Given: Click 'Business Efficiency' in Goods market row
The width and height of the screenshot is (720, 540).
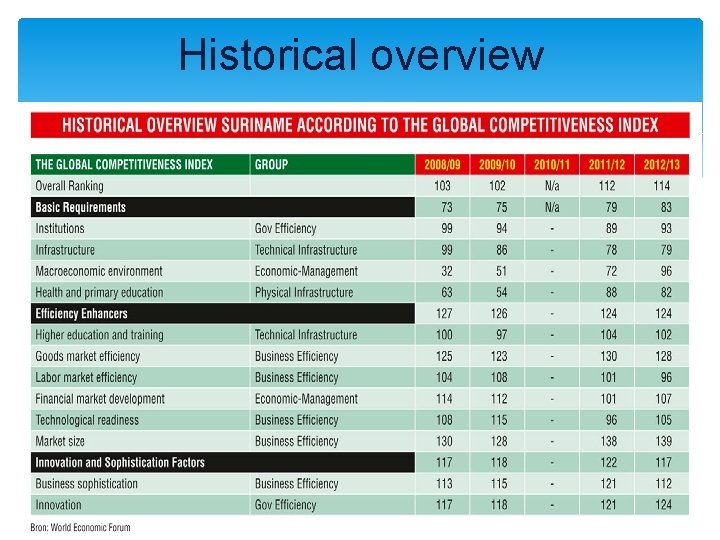Looking at the screenshot, I should pos(297,356).
